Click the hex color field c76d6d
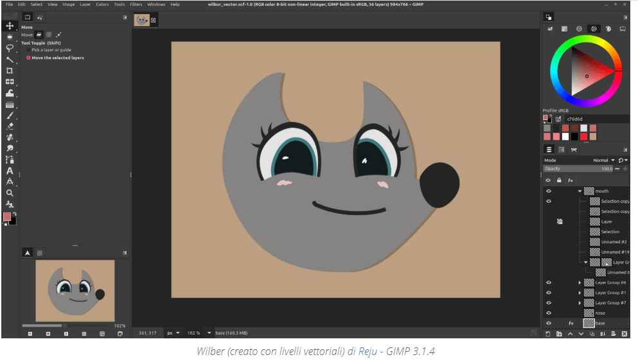 (x=596, y=119)
